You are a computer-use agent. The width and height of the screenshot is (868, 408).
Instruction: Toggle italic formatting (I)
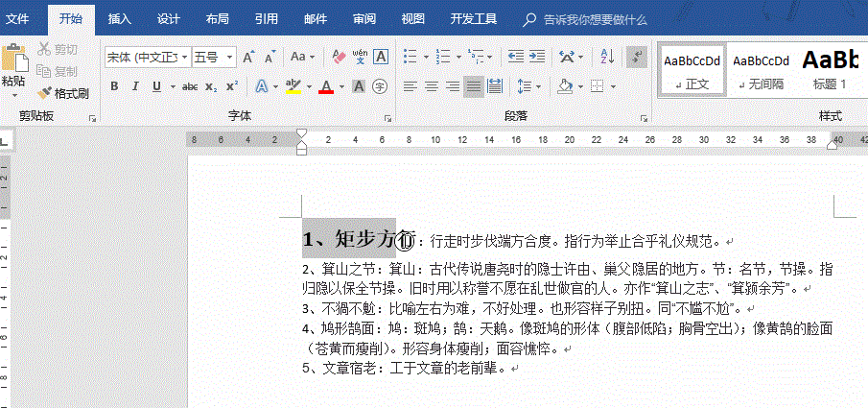point(135,86)
